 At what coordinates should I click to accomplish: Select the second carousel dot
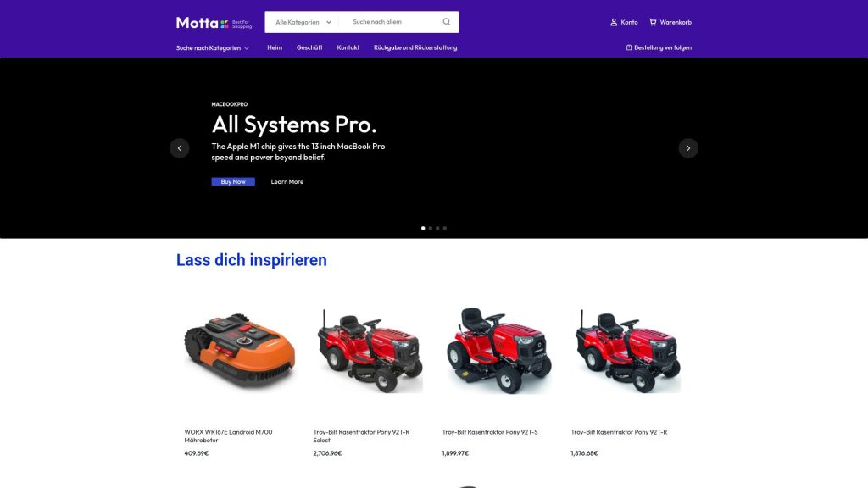click(430, 228)
